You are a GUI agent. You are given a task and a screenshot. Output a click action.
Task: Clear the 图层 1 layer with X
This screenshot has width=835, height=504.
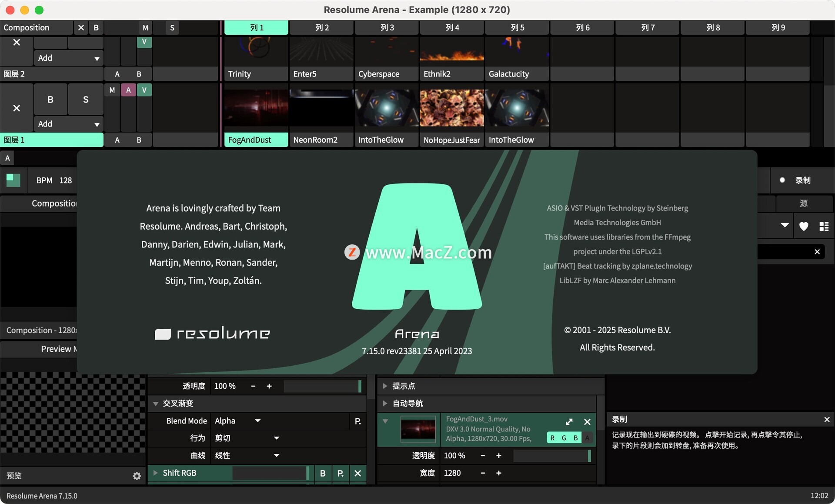click(17, 108)
